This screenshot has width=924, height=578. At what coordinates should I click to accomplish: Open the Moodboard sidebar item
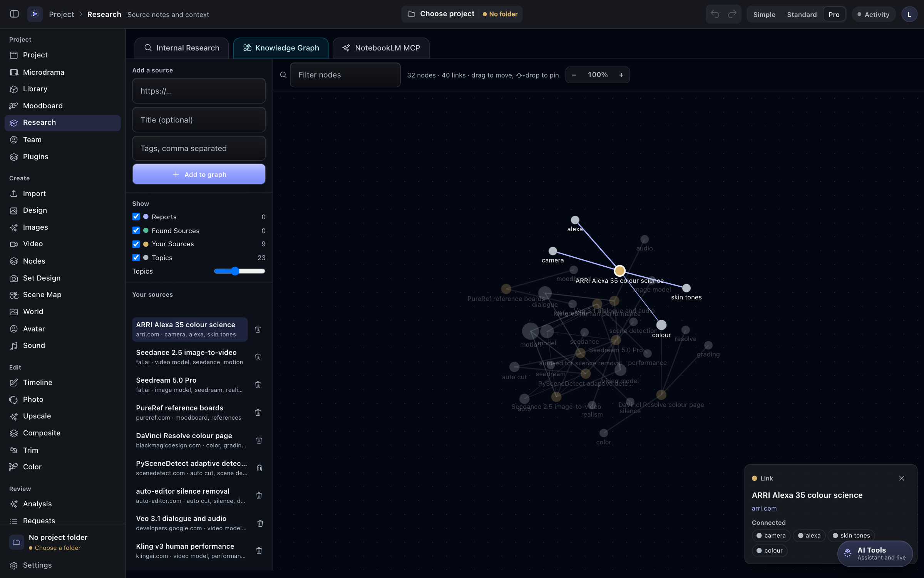(x=62, y=106)
